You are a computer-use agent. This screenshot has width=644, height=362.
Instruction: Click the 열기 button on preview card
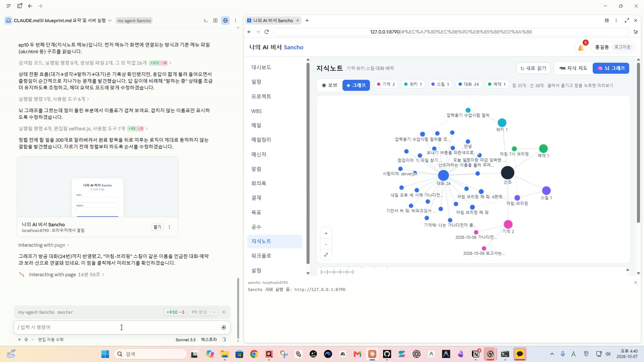point(157,227)
